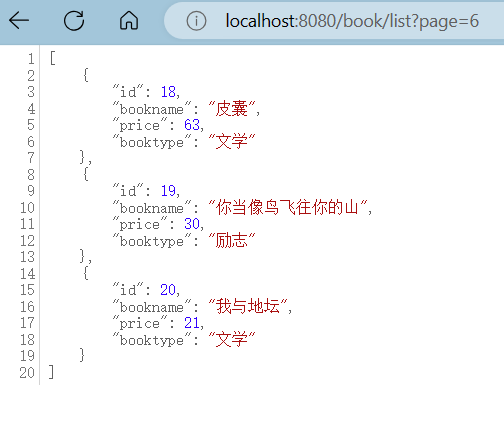Click the "bookname" key on line 4
Viewport: 504px width, 429px height.
pyautogui.click(x=152, y=109)
